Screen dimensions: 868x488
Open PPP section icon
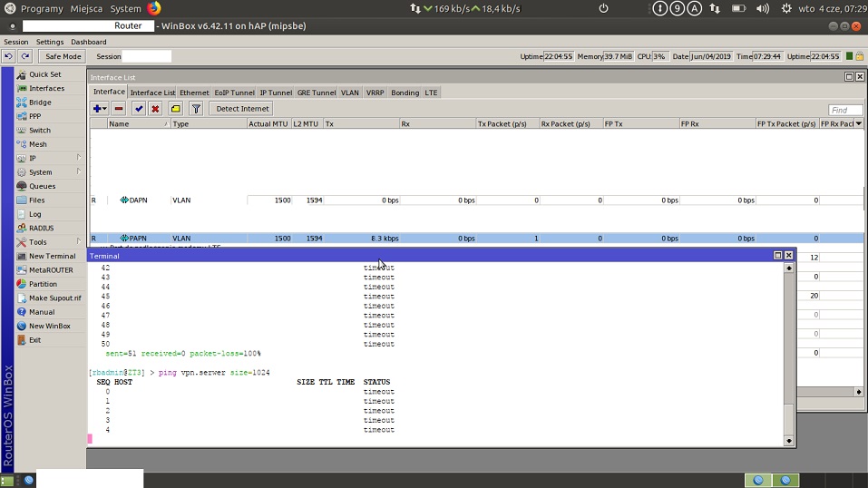22,116
